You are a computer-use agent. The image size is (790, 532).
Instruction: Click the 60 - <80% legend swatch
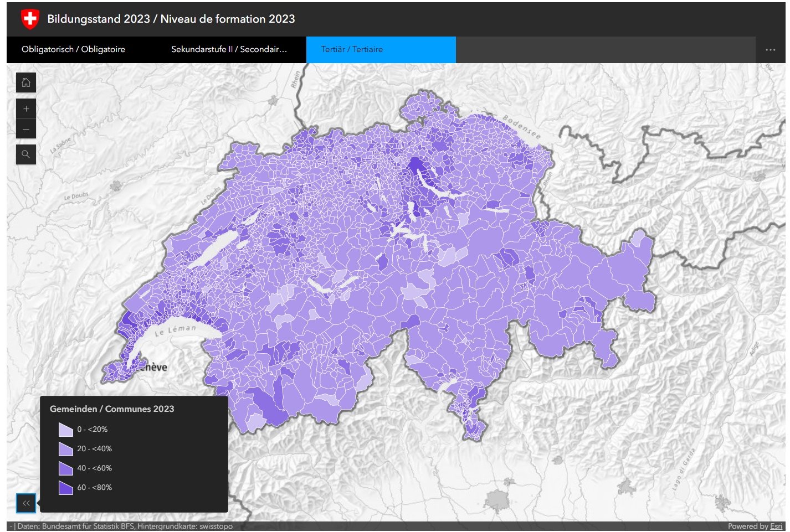point(66,488)
